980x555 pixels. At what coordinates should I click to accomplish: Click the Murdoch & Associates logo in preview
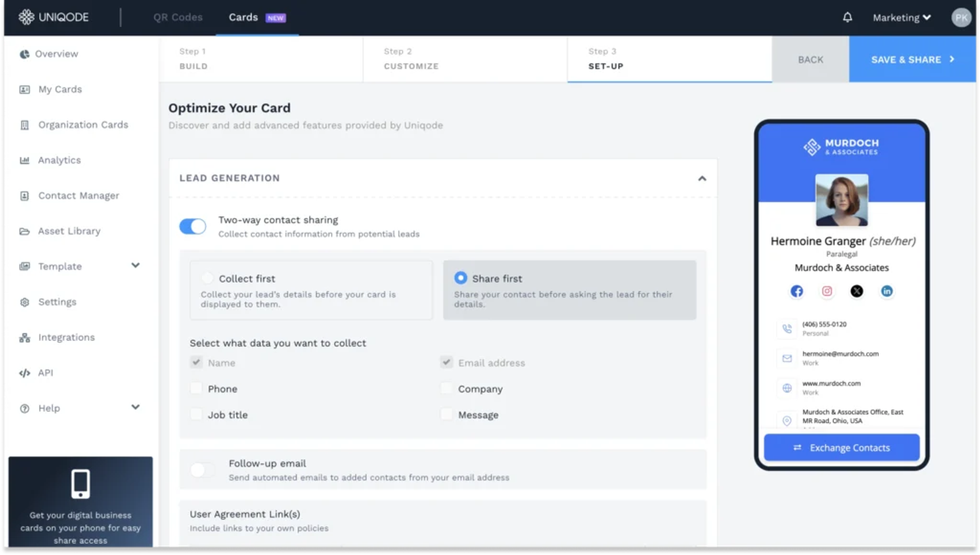pos(841,147)
